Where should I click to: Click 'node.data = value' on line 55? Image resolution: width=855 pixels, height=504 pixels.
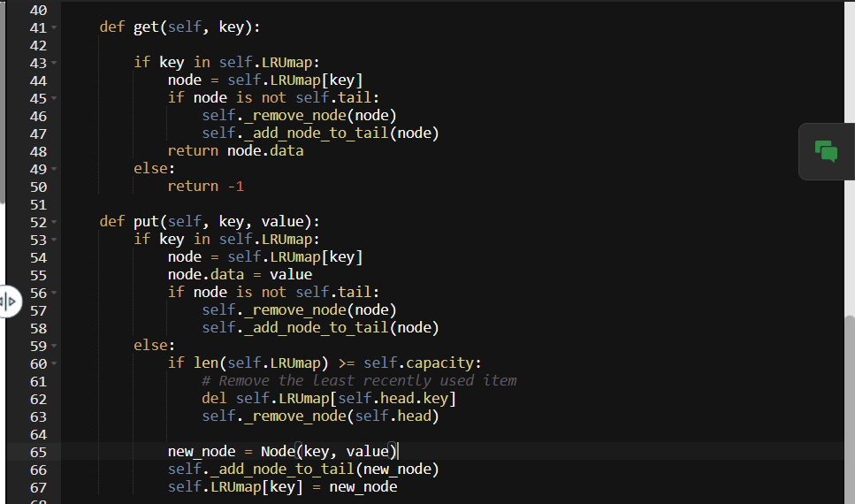240,274
